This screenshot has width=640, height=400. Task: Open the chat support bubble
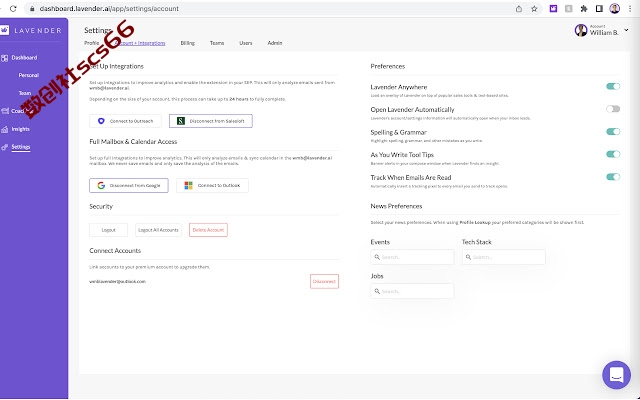616,375
